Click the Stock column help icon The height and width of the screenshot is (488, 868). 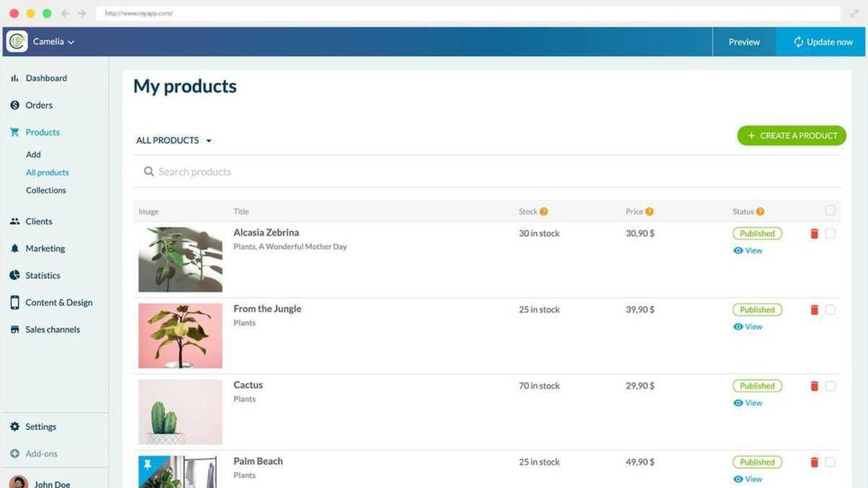pos(543,212)
